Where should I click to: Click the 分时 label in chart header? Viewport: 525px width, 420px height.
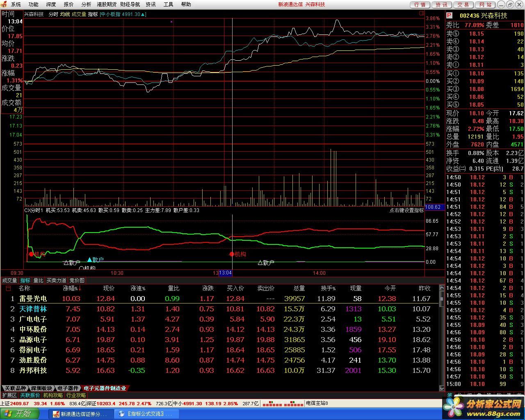pyautogui.click(x=53, y=14)
